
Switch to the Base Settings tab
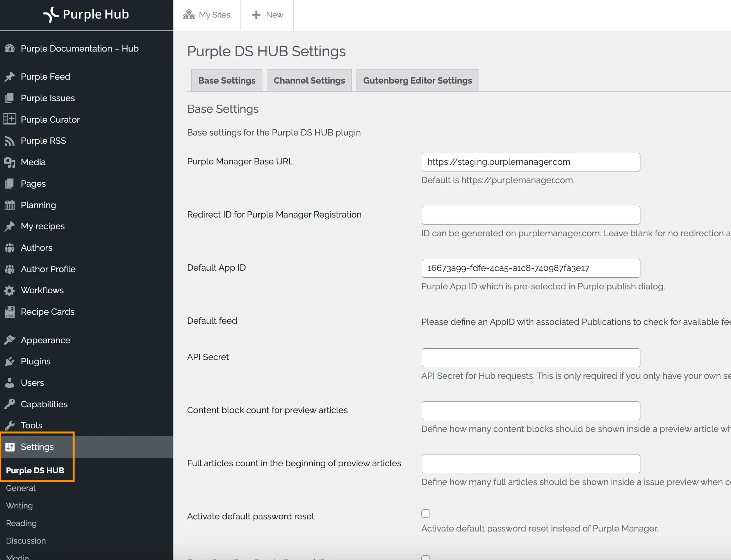[227, 80]
